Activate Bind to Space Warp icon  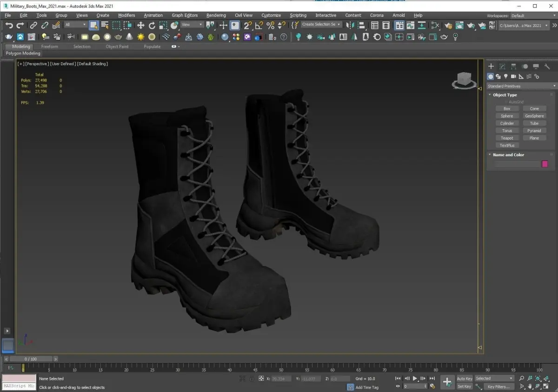[x=56, y=25]
